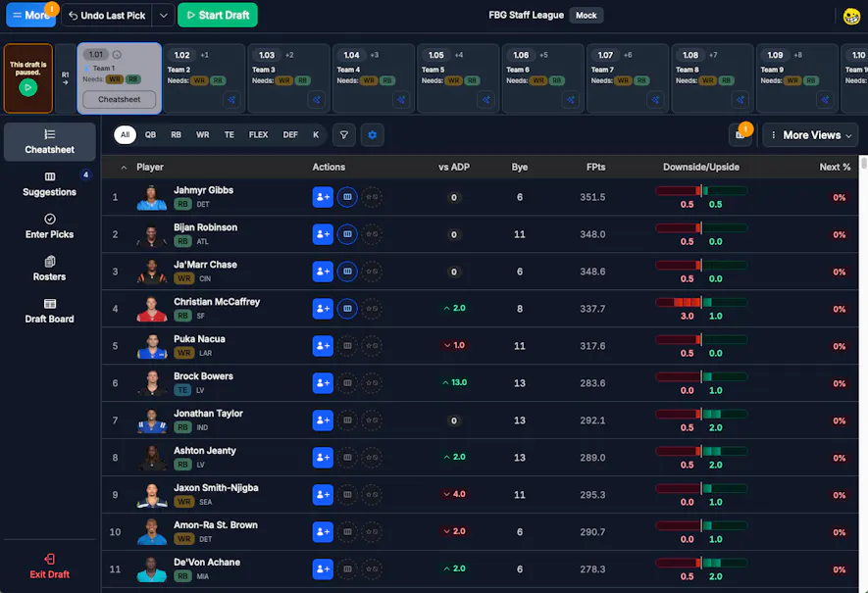The width and height of the screenshot is (868, 593).
Task: Click the auto-pick icon on the Team 2 card
Action: [231, 100]
